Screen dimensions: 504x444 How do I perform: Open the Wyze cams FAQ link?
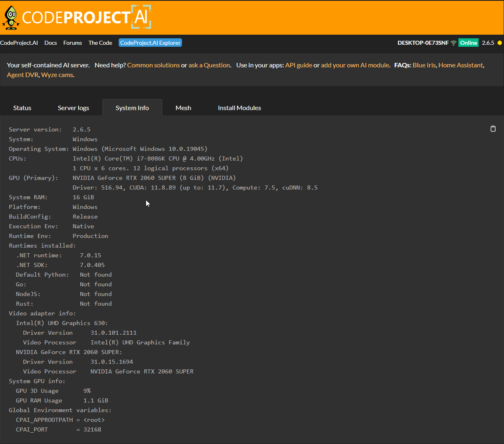[57, 75]
